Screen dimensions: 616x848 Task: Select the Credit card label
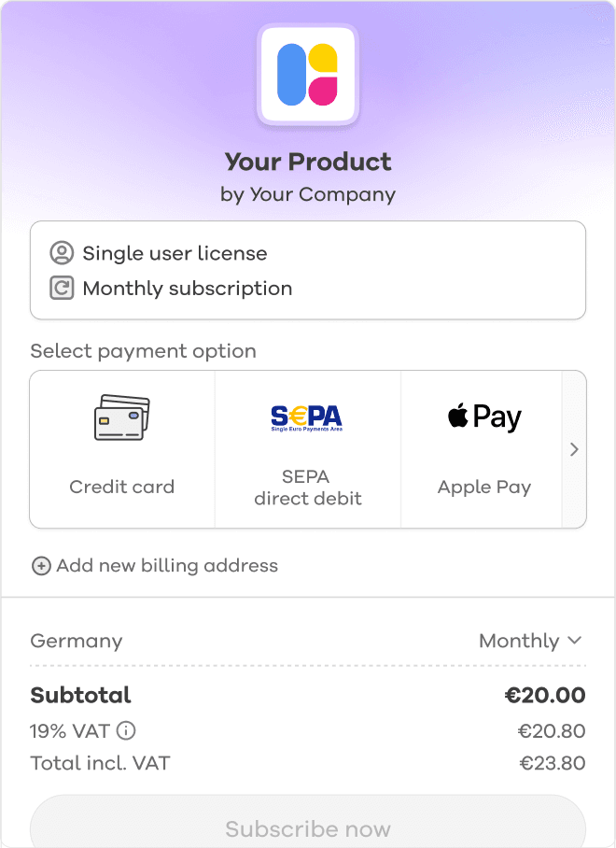click(x=122, y=487)
